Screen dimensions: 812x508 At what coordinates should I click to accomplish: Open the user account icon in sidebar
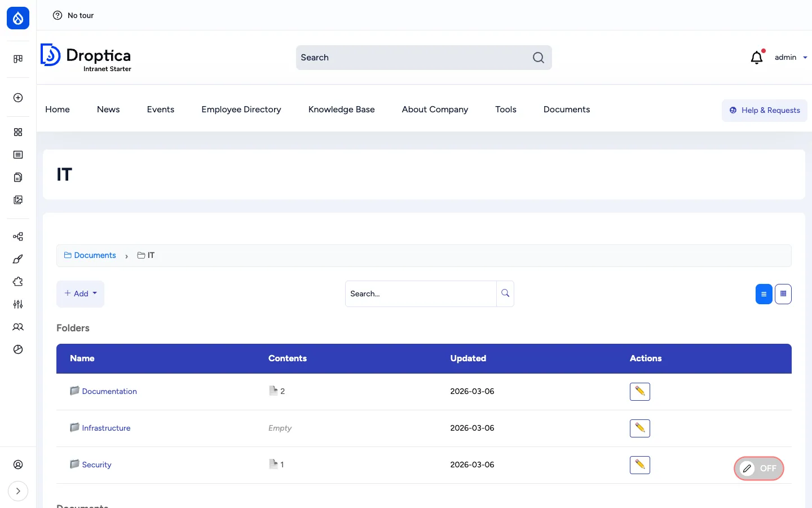click(x=18, y=465)
